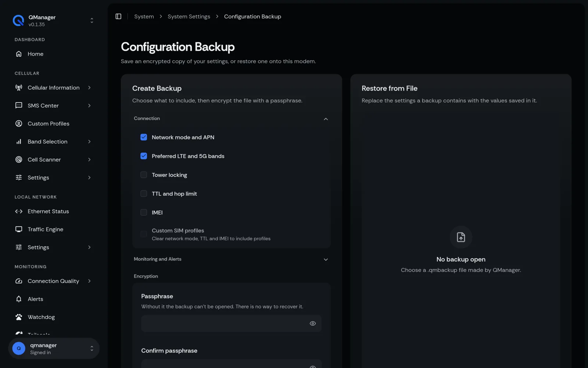This screenshot has width=588, height=368.
Task: Click the Band Selection bars icon
Action: pyautogui.click(x=19, y=142)
